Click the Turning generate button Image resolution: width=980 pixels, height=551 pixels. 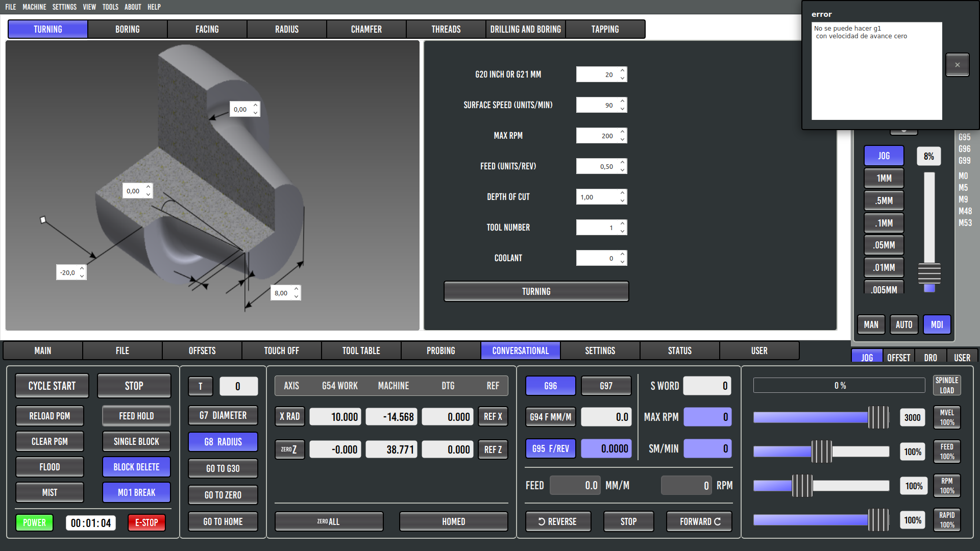point(536,291)
